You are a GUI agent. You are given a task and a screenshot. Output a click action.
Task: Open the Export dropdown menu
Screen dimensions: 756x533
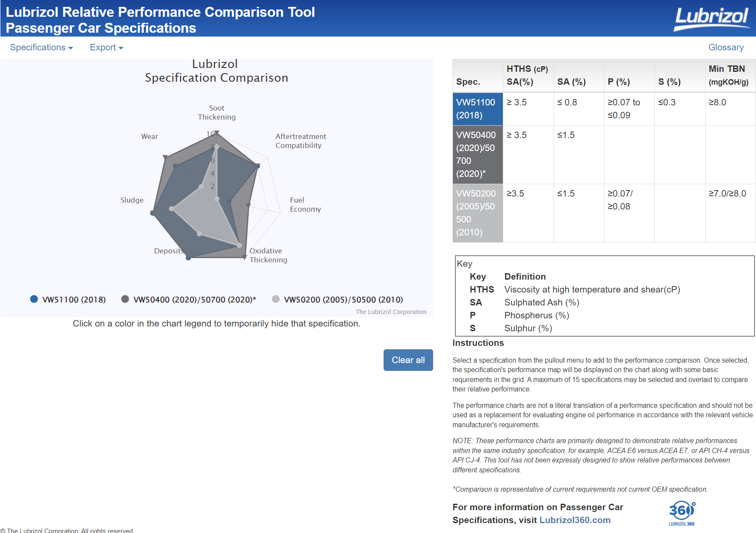(106, 47)
